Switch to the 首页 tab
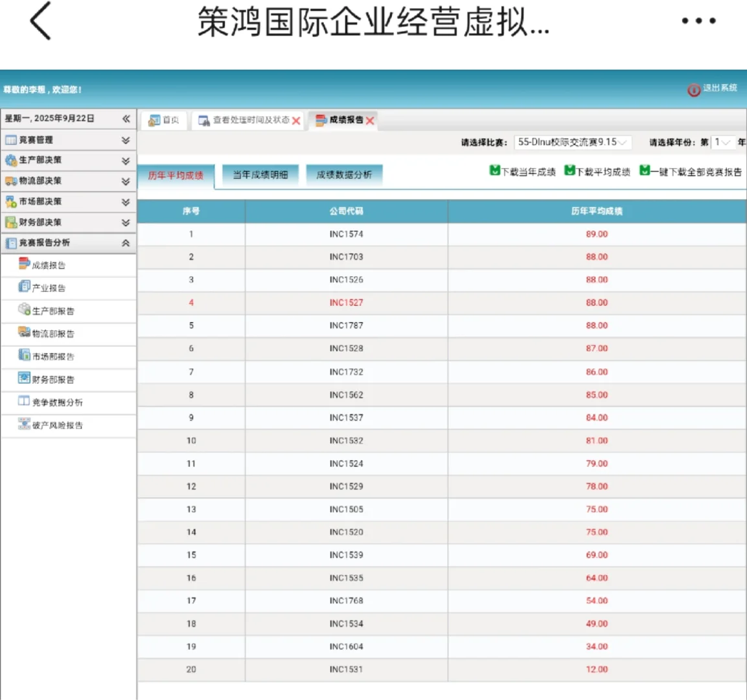This screenshot has height=700, width=747. coord(164,120)
